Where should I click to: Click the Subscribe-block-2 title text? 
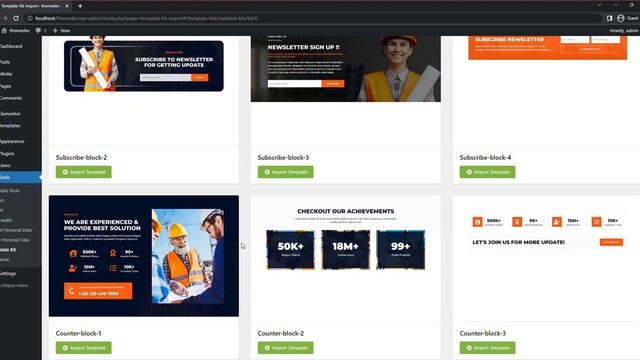[81, 158]
